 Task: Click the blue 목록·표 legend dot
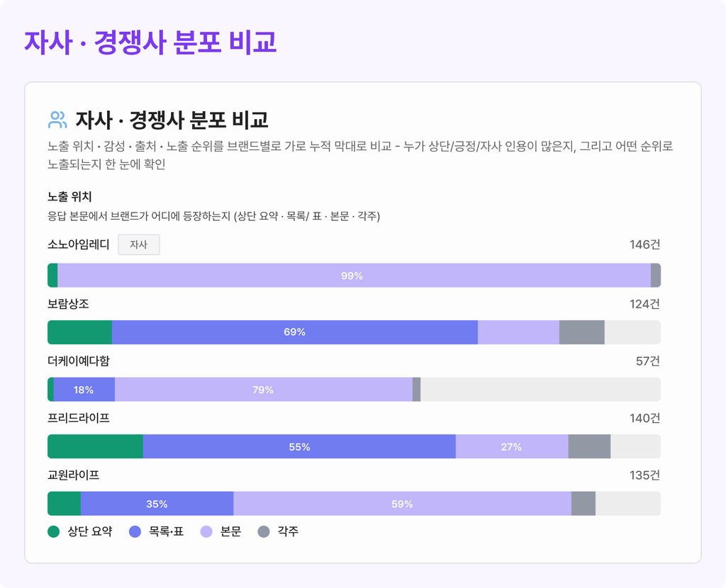(135, 531)
